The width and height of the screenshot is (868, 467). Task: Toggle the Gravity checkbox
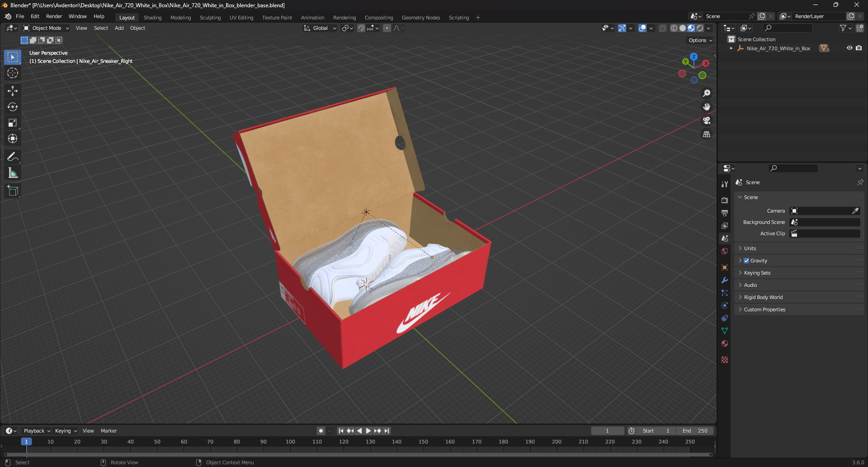(x=746, y=261)
